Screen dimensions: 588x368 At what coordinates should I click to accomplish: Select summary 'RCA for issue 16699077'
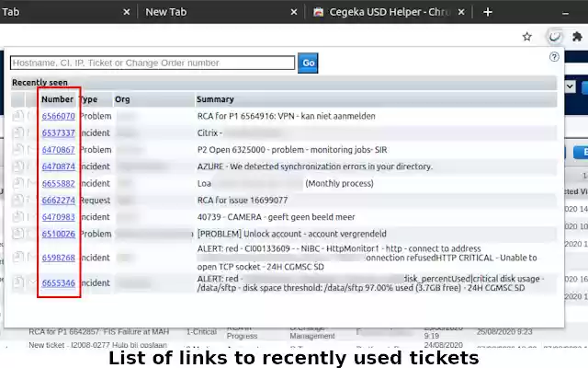[x=243, y=201]
